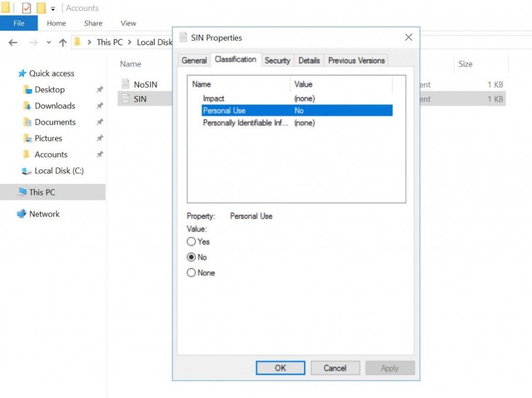Image resolution: width=532 pixels, height=398 pixels.
Task: Switch to the Security tab
Action: point(277,60)
